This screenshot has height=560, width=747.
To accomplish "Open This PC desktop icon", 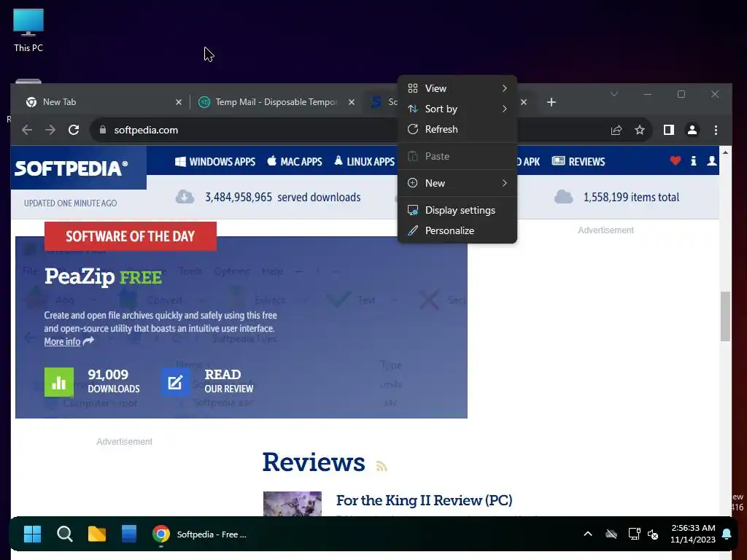I will pyautogui.click(x=28, y=30).
